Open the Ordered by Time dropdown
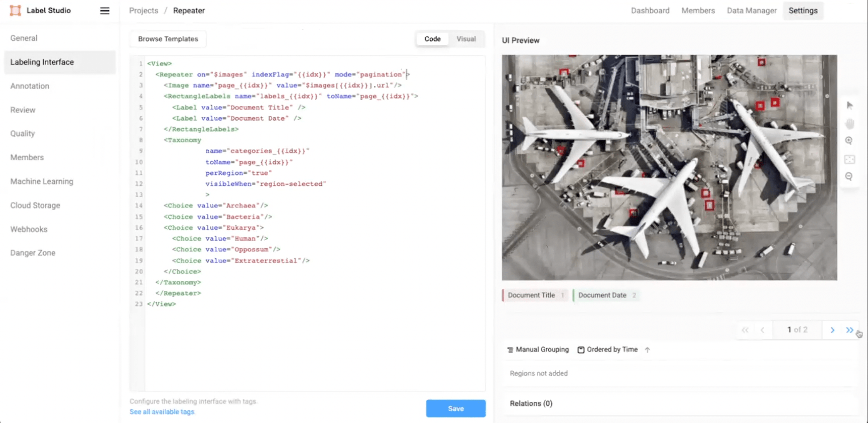 607,350
